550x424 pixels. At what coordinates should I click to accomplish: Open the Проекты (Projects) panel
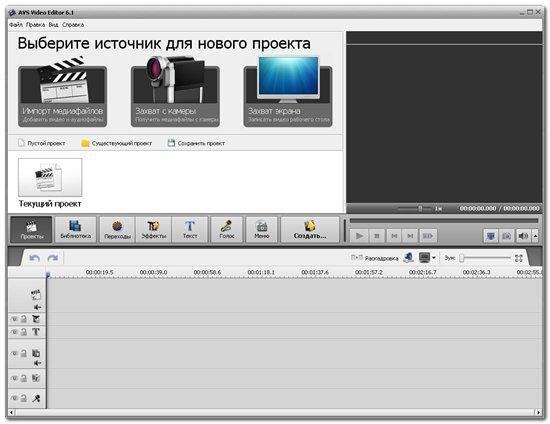(31, 230)
